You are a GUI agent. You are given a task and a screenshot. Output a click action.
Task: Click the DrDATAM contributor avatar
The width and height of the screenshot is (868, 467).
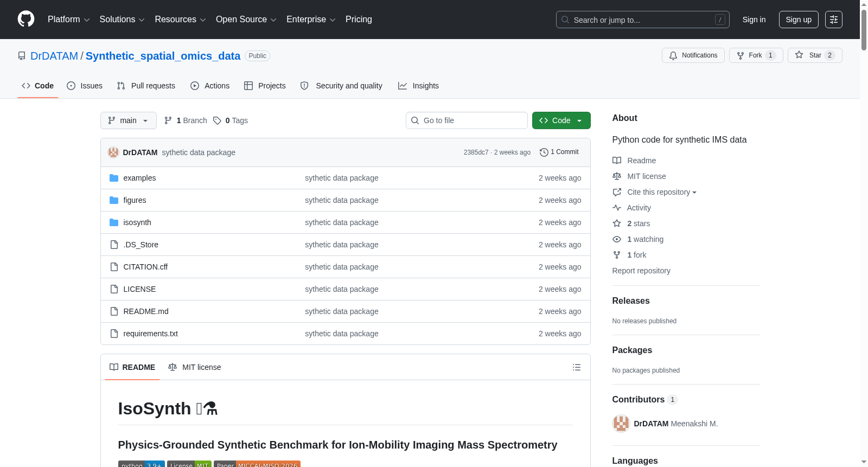pyautogui.click(x=621, y=424)
